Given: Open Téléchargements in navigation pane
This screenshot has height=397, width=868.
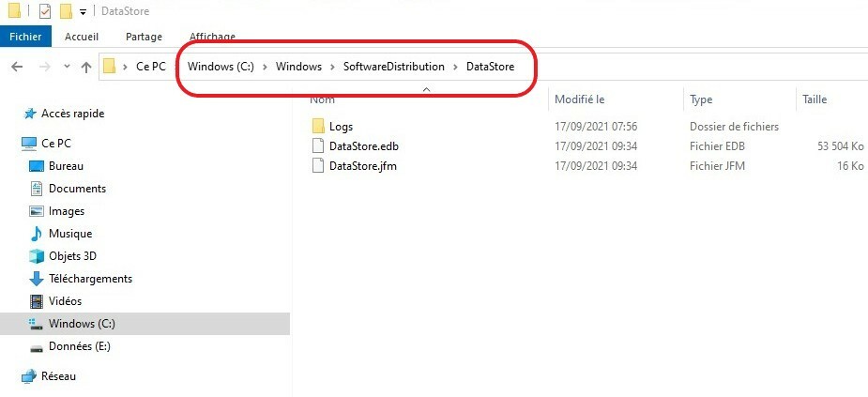Looking at the screenshot, I should click(90, 279).
